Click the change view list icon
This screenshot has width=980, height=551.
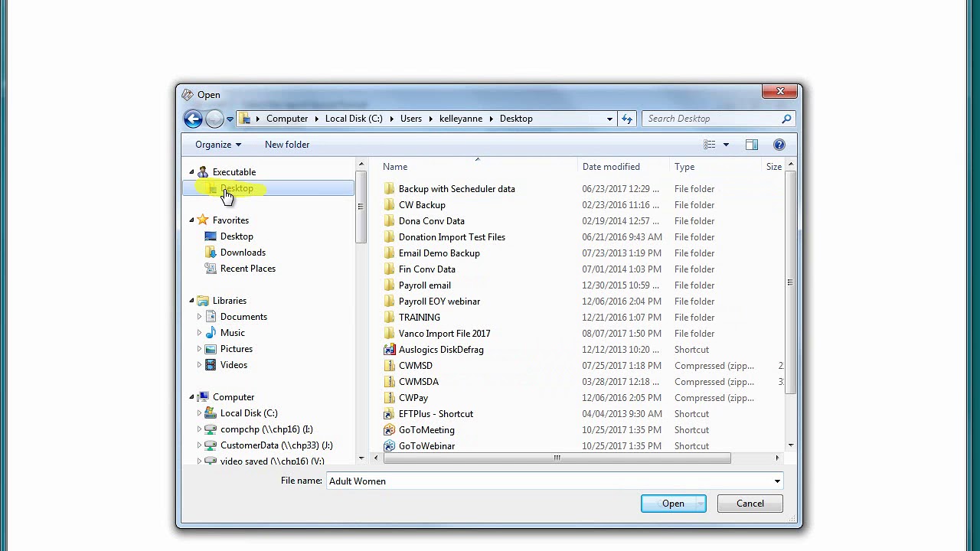[710, 144]
